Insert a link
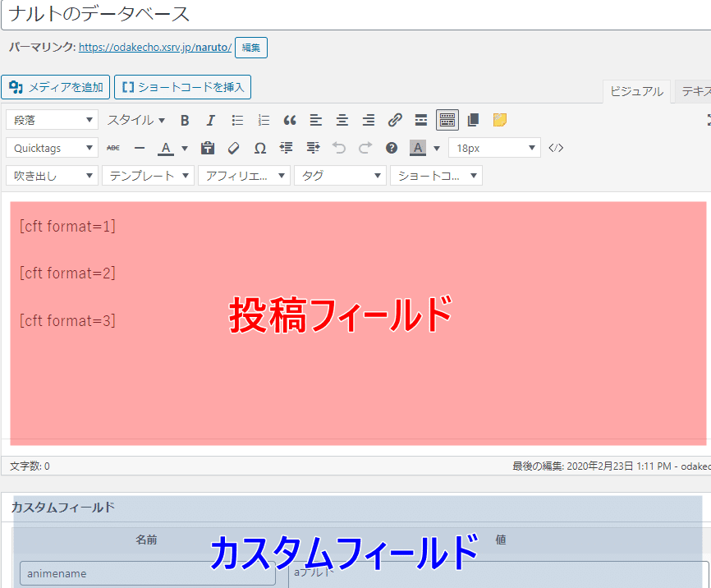The height and width of the screenshot is (588, 711). pos(394,120)
